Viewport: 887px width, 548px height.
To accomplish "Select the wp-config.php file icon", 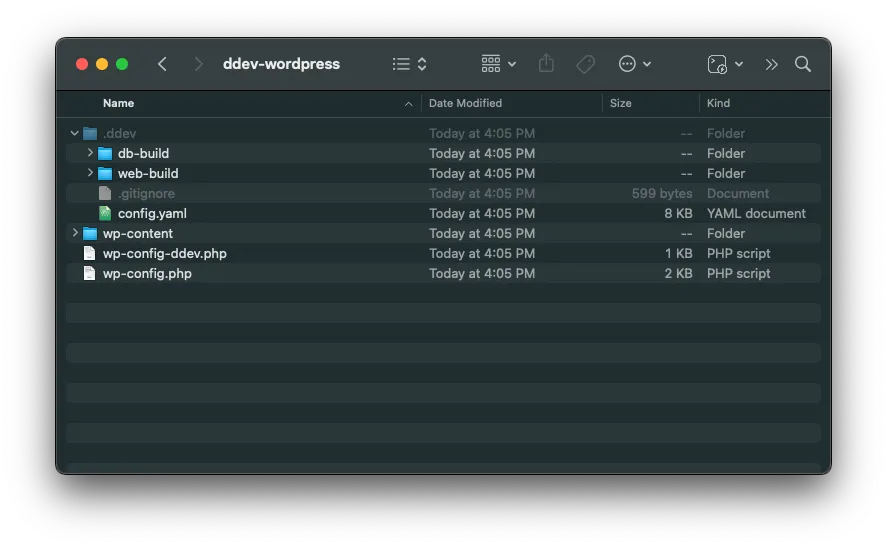I will [x=89, y=273].
